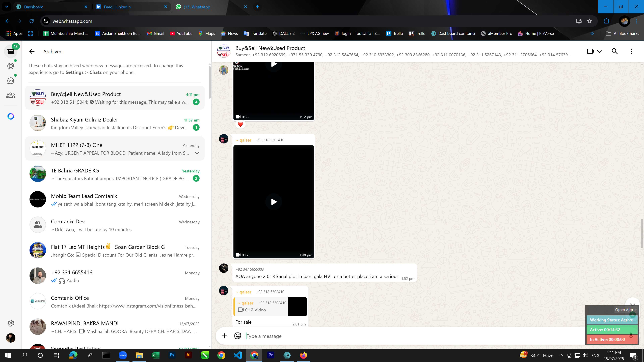This screenshot has width=644, height=362.
Task: Open Photoshop from the taskbar
Action: (x=172, y=355)
